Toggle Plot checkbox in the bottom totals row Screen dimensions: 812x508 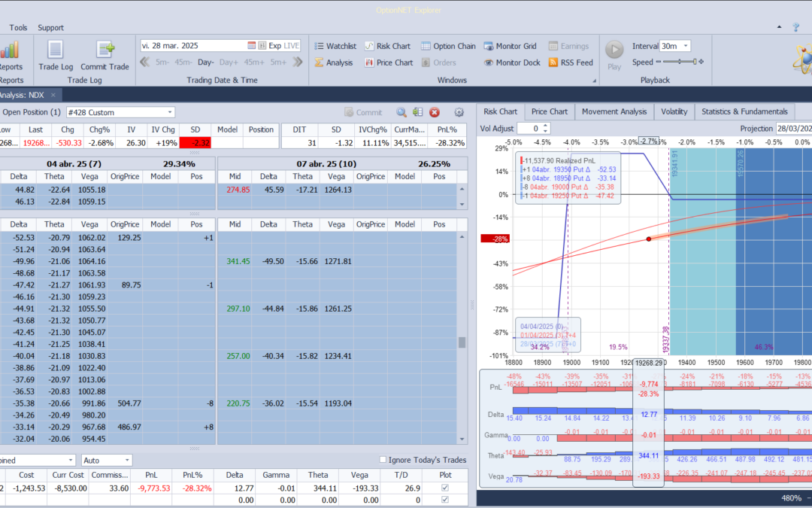[445, 500]
